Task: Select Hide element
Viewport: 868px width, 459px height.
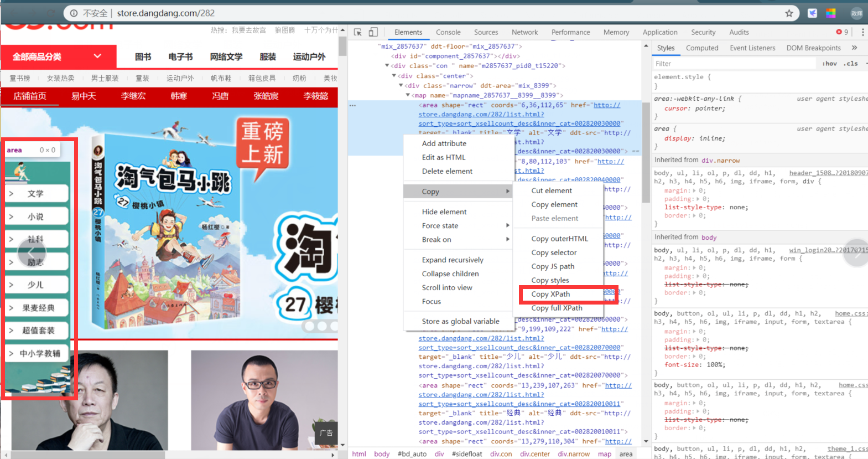Action: click(x=444, y=212)
